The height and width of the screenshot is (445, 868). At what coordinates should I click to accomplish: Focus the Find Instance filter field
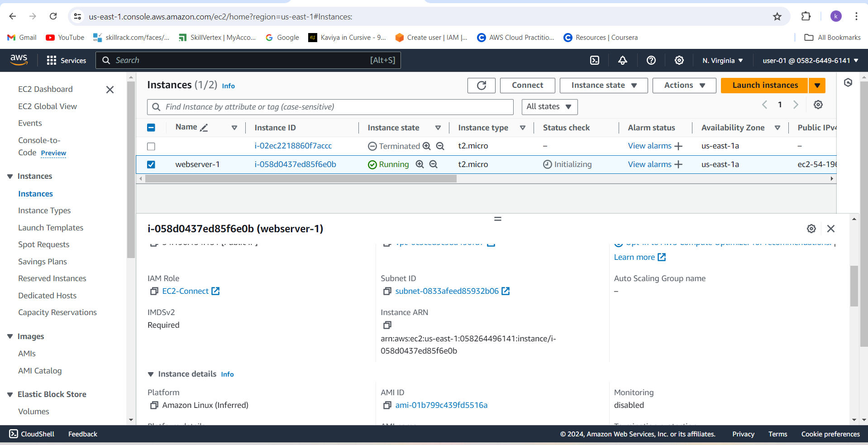click(330, 107)
